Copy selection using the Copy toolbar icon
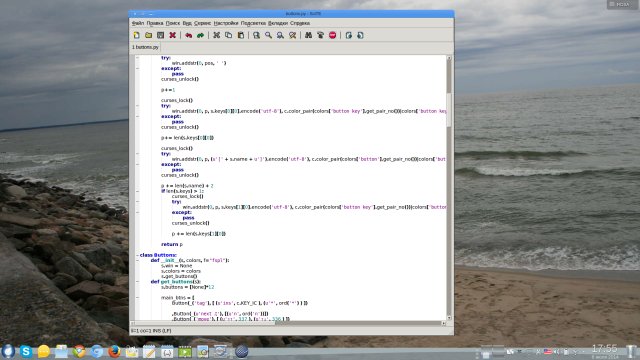Image resolution: width=640 pixels, height=360 pixels. coord(229,36)
